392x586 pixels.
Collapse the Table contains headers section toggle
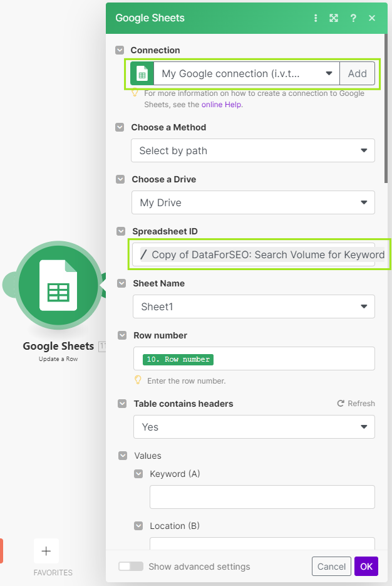pyautogui.click(x=122, y=404)
